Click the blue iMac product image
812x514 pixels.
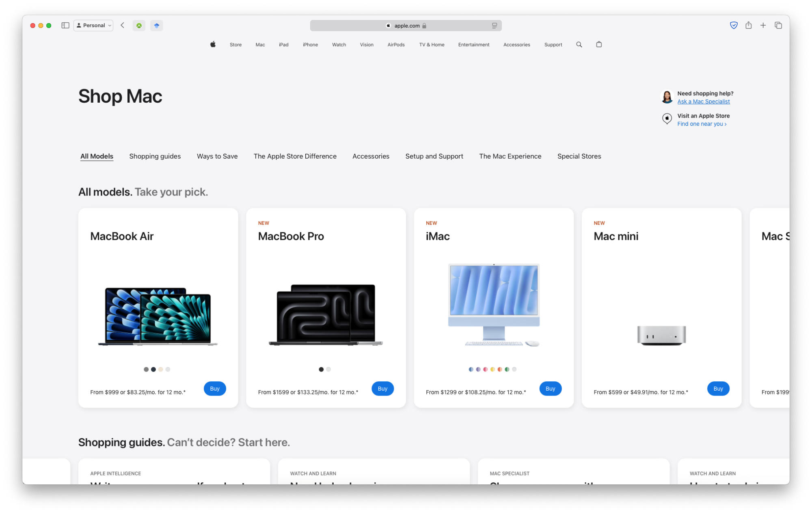click(494, 305)
